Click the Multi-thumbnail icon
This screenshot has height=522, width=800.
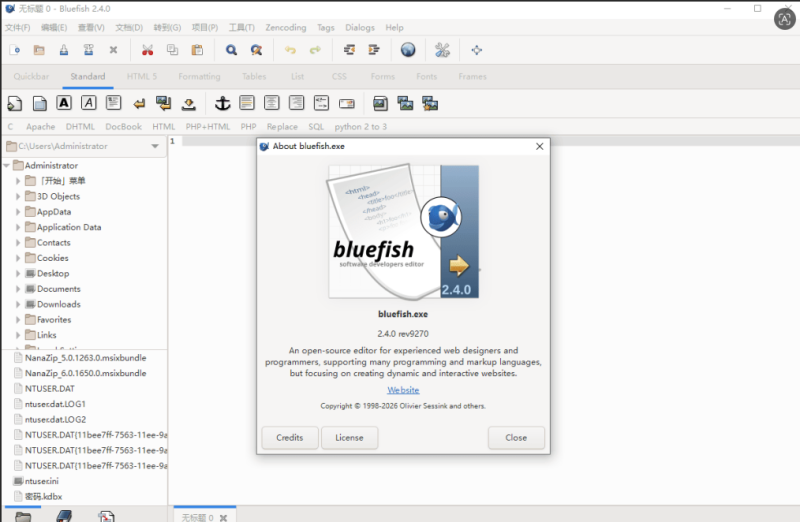[x=430, y=104]
